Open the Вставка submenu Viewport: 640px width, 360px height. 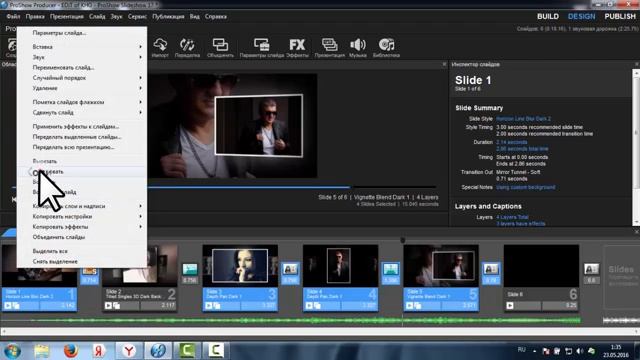pos(82,47)
